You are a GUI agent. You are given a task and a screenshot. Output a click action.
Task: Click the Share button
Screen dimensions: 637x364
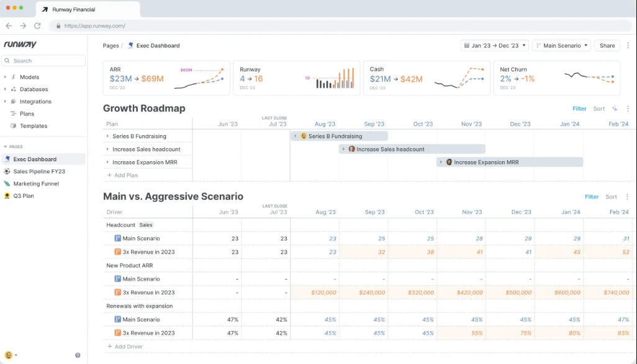tap(607, 45)
